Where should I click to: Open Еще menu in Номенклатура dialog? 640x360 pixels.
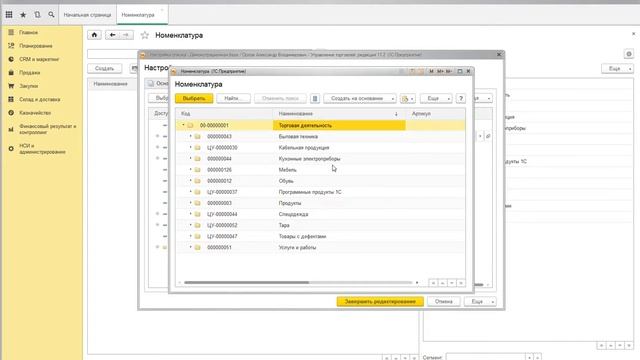coord(436,98)
